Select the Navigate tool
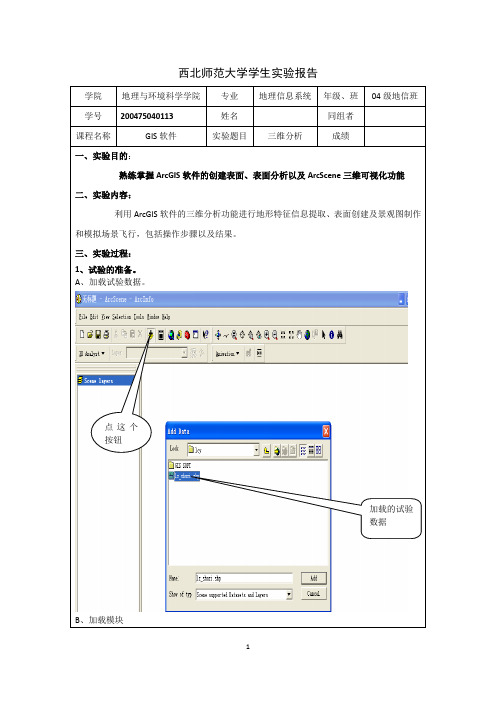 (x=218, y=334)
